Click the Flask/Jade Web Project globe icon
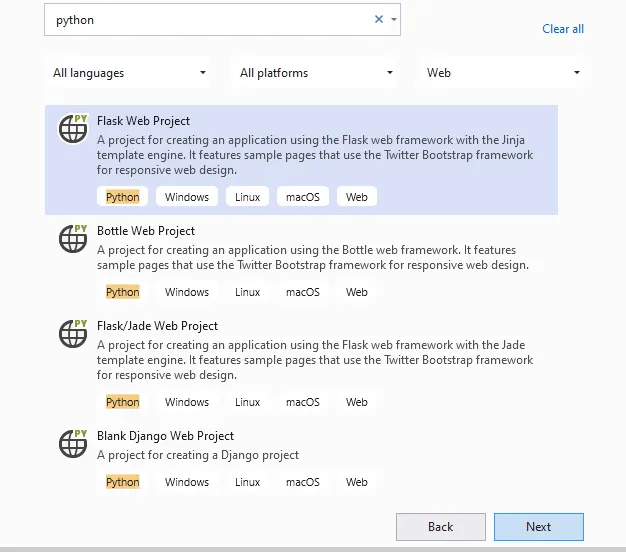This screenshot has width=626, height=552. [x=73, y=334]
